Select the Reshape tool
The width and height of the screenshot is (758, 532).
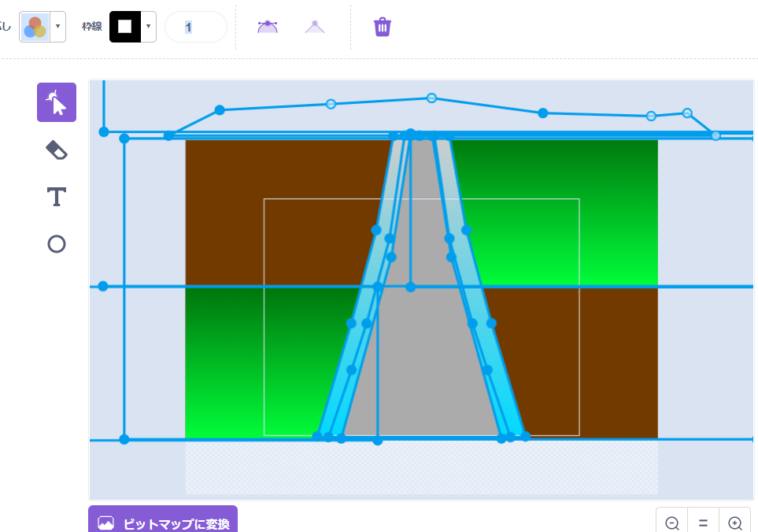point(57,102)
